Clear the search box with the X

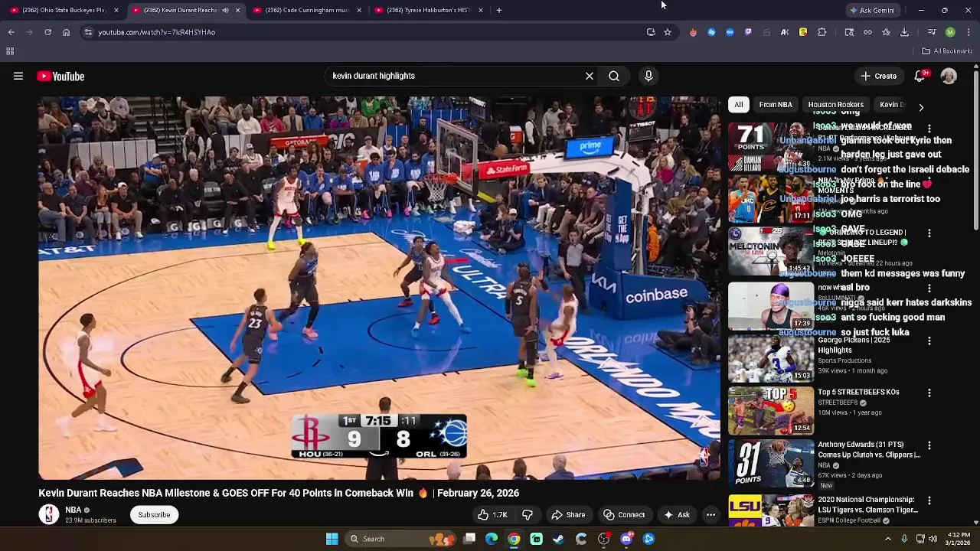[x=590, y=76]
